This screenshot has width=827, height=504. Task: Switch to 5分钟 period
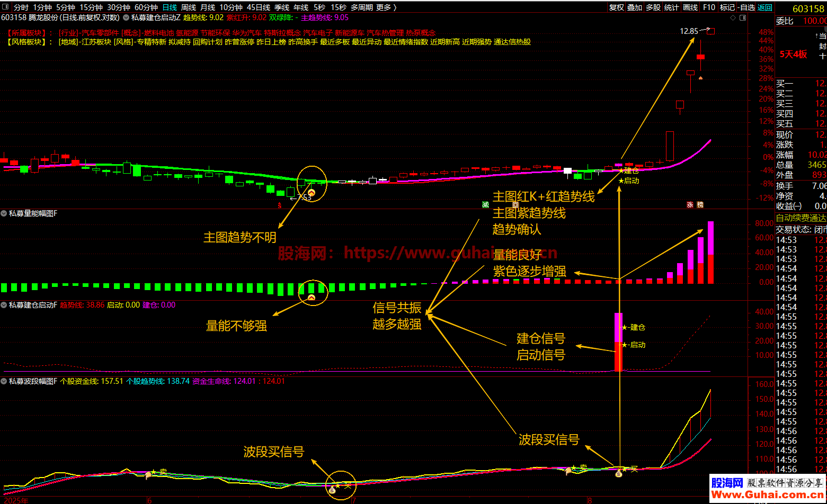(x=66, y=7)
